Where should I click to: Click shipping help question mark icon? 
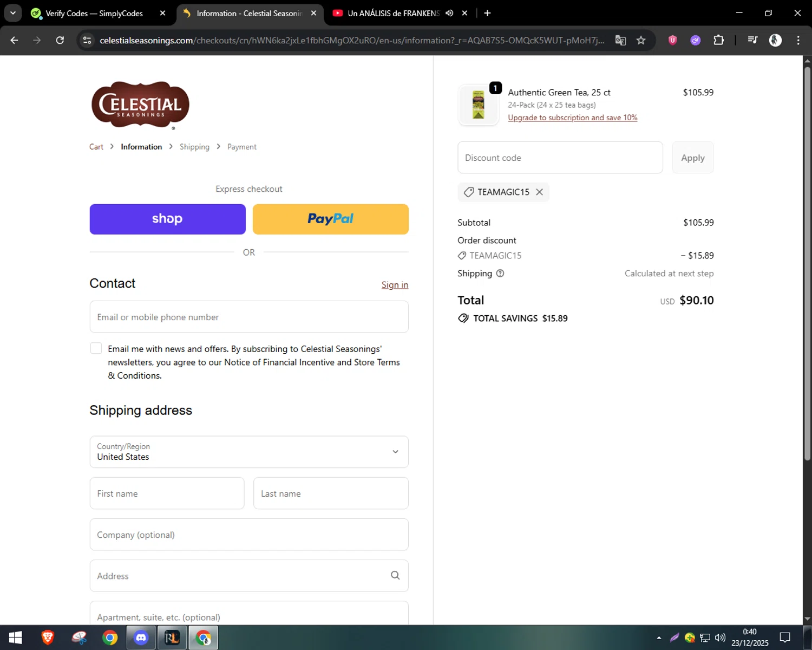click(x=500, y=274)
